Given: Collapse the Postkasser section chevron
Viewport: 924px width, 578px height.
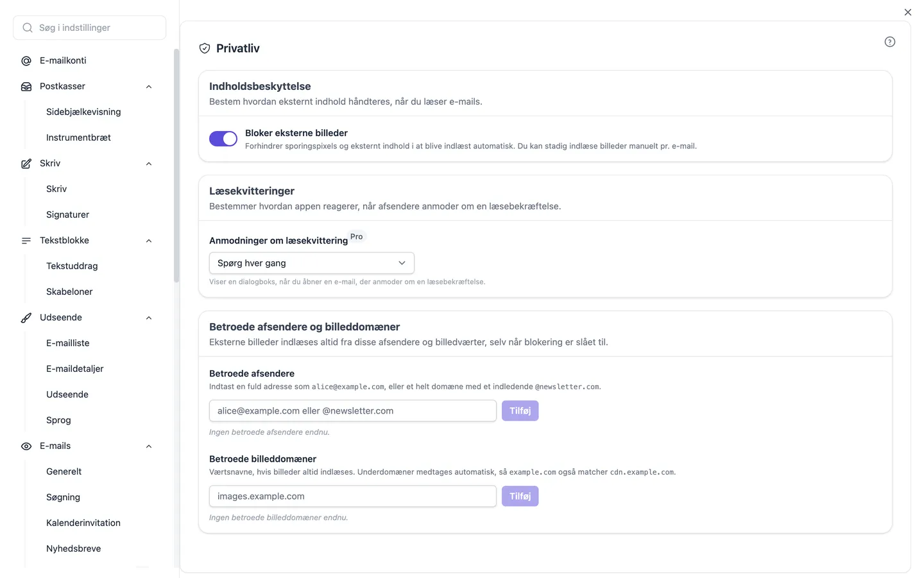Looking at the screenshot, I should click(149, 87).
